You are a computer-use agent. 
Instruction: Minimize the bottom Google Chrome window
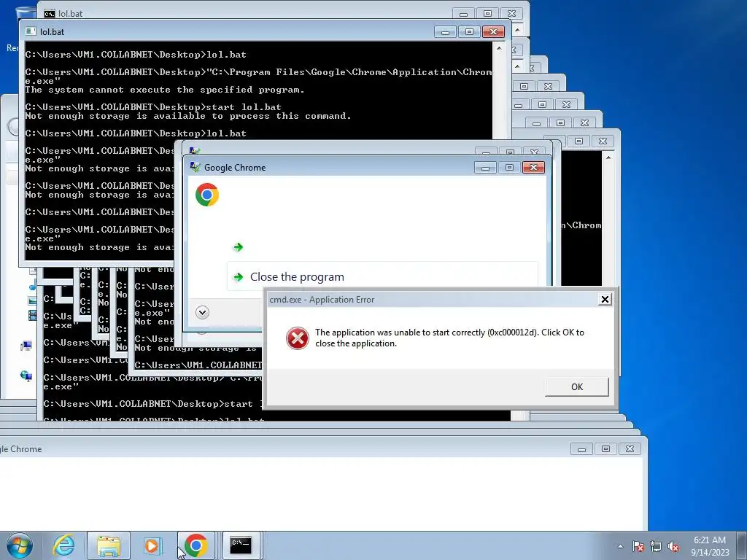581,448
